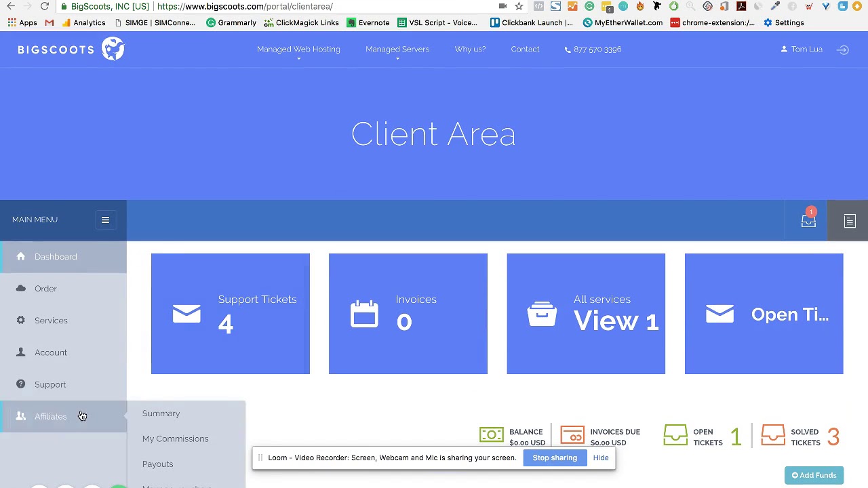Screen dimensions: 868x488
Task: Open Affiliates in the sidebar
Action: tap(63, 416)
